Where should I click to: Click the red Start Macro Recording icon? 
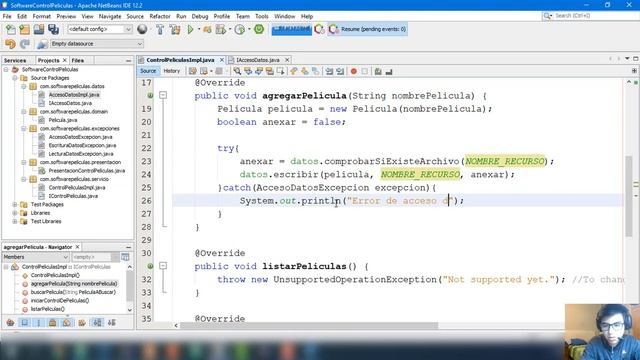(353, 71)
